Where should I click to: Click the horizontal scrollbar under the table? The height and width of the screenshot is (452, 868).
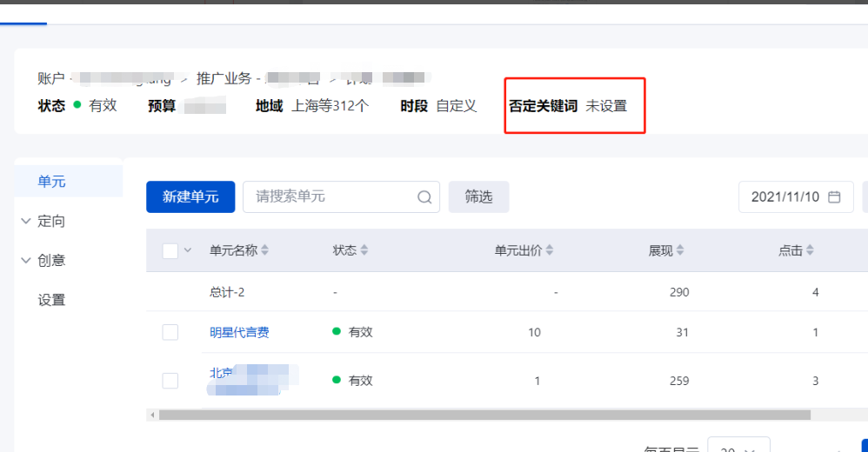pyautogui.click(x=484, y=415)
